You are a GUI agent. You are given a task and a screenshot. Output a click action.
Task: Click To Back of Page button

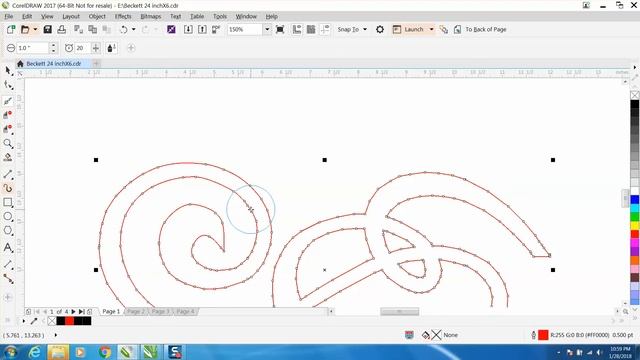pos(481,29)
